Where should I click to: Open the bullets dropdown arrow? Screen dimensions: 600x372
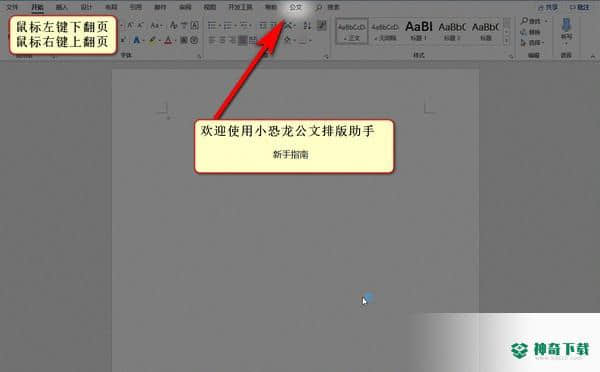click(x=220, y=26)
